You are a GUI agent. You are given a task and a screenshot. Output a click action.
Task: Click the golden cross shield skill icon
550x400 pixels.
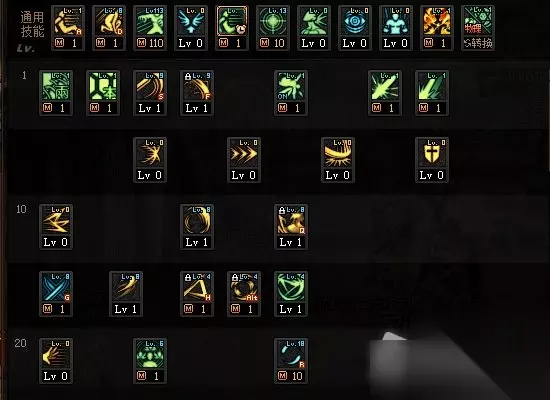click(x=432, y=154)
